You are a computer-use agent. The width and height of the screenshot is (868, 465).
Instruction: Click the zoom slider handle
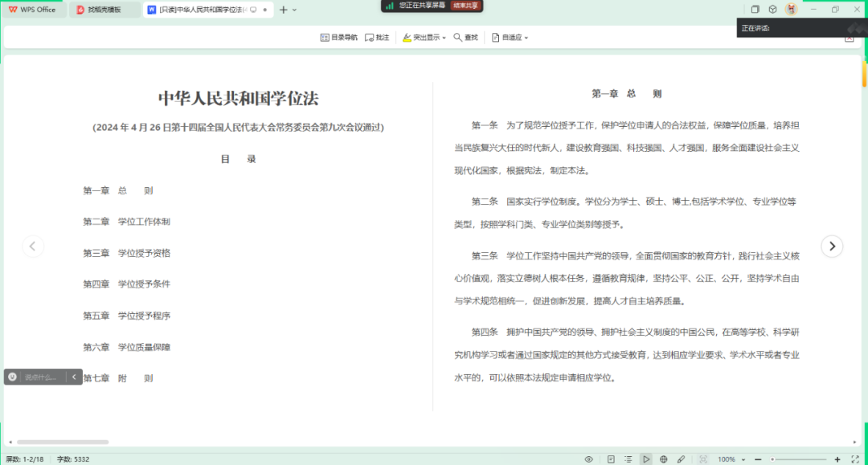772,459
